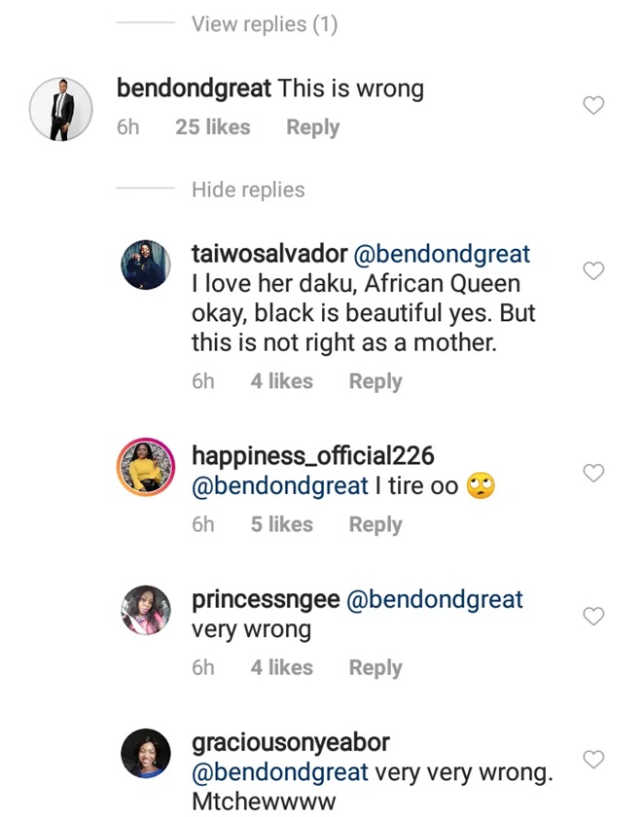The height and width of the screenshot is (817, 644).
Task: Open the 5 likes list on happiness_official226's reply
Action: (281, 524)
